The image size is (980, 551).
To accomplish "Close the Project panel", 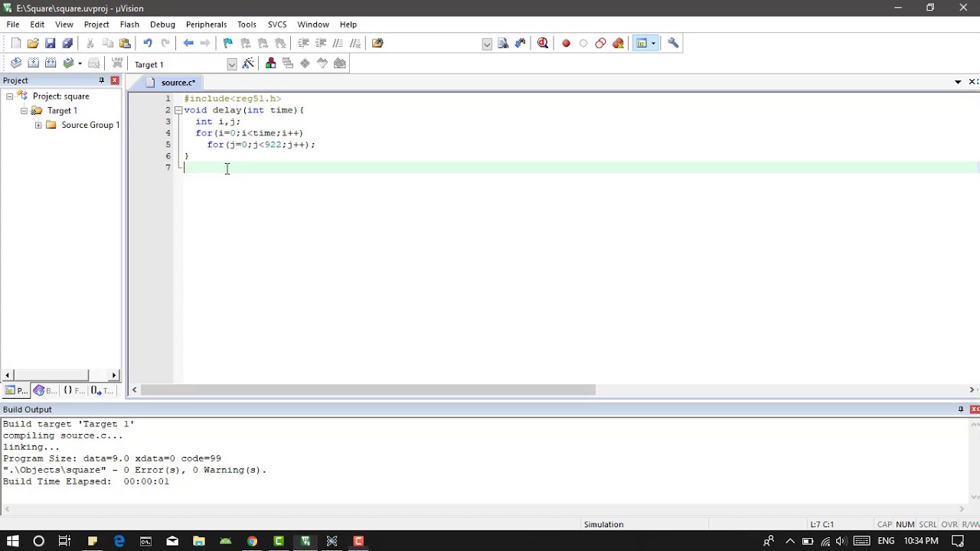I will (115, 80).
